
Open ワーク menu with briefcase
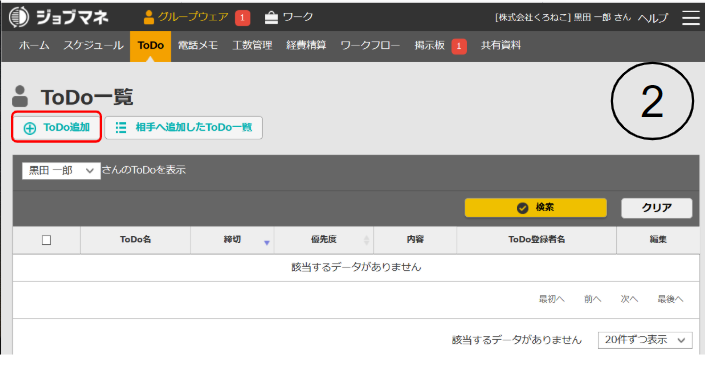(x=289, y=17)
